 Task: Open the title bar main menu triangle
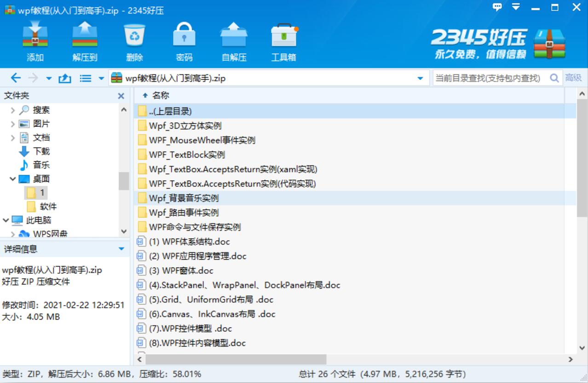click(x=516, y=7)
